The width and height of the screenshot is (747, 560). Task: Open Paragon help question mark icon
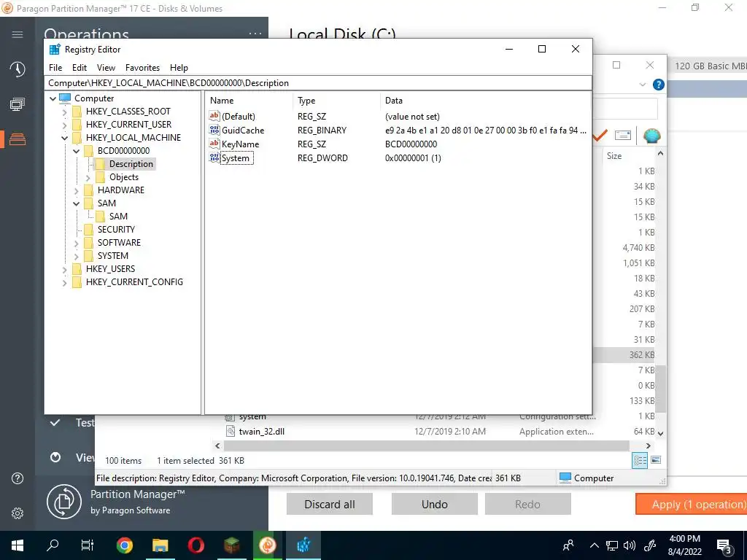(x=18, y=478)
